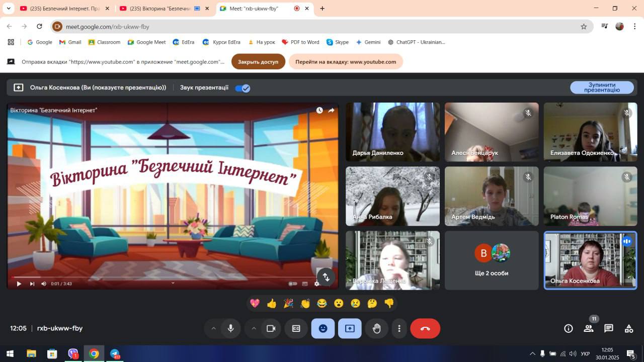Viewport: 644px width, 362px height.
Task: Click Закрыть доступ to stop sharing
Action: (258, 62)
